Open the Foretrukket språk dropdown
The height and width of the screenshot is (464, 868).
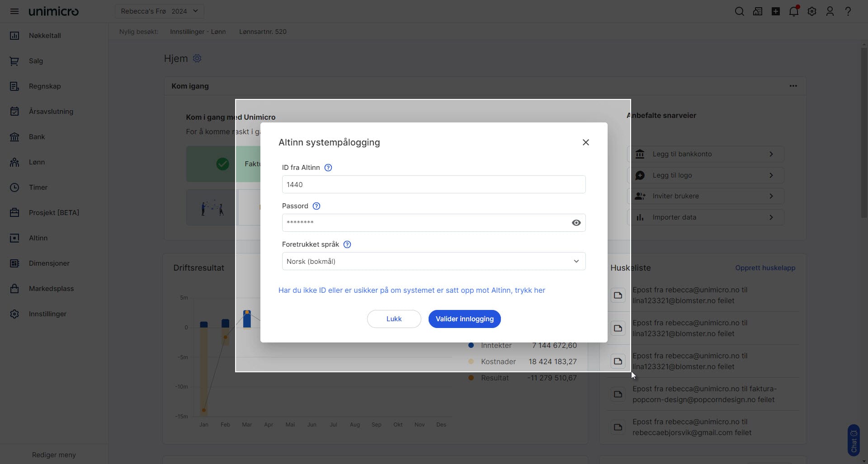pyautogui.click(x=433, y=261)
